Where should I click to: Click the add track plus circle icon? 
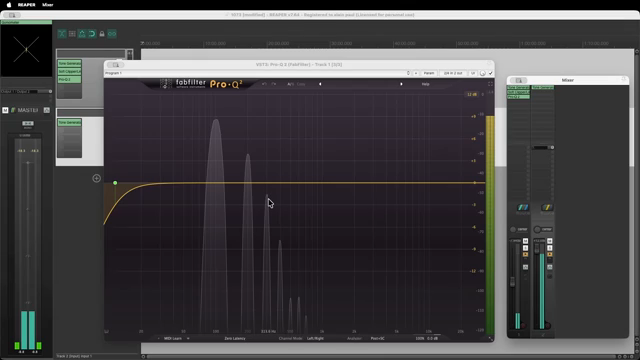[x=96, y=178]
